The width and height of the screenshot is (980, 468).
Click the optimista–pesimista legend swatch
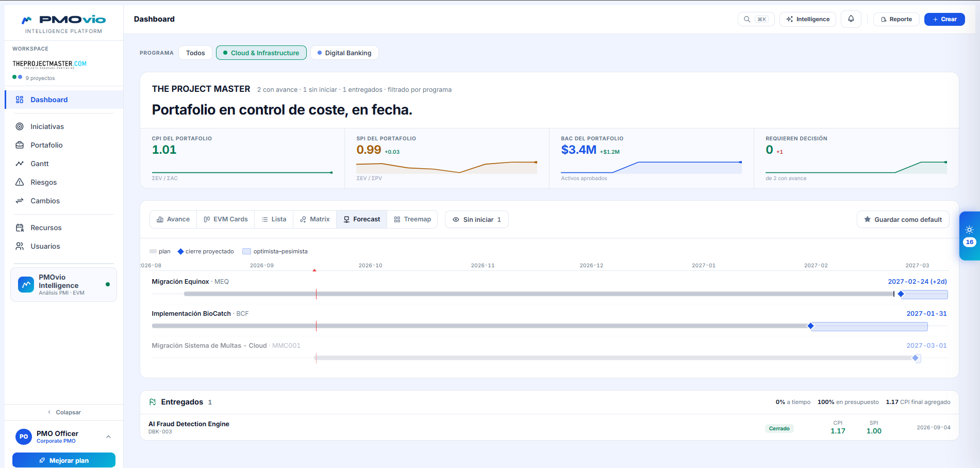pyautogui.click(x=246, y=251)
